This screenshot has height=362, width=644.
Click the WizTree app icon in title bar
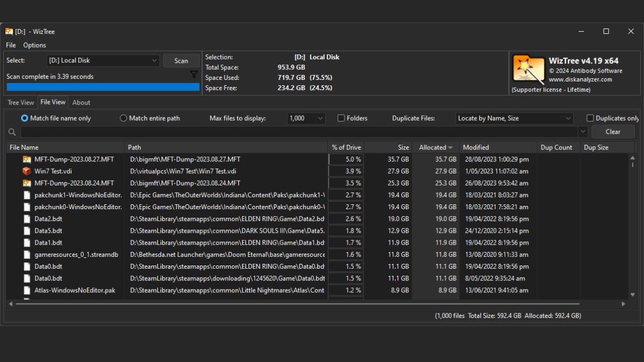tap(9, 32)
